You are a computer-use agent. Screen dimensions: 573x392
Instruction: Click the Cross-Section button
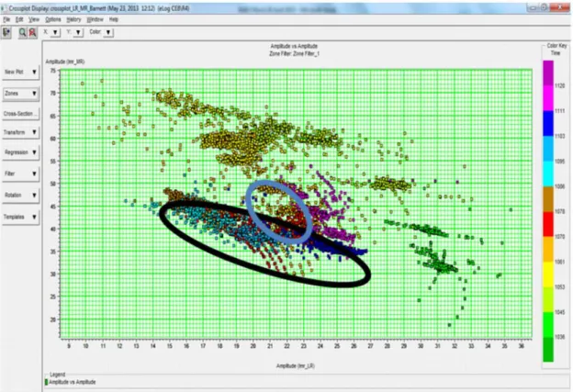click(20, 114)
